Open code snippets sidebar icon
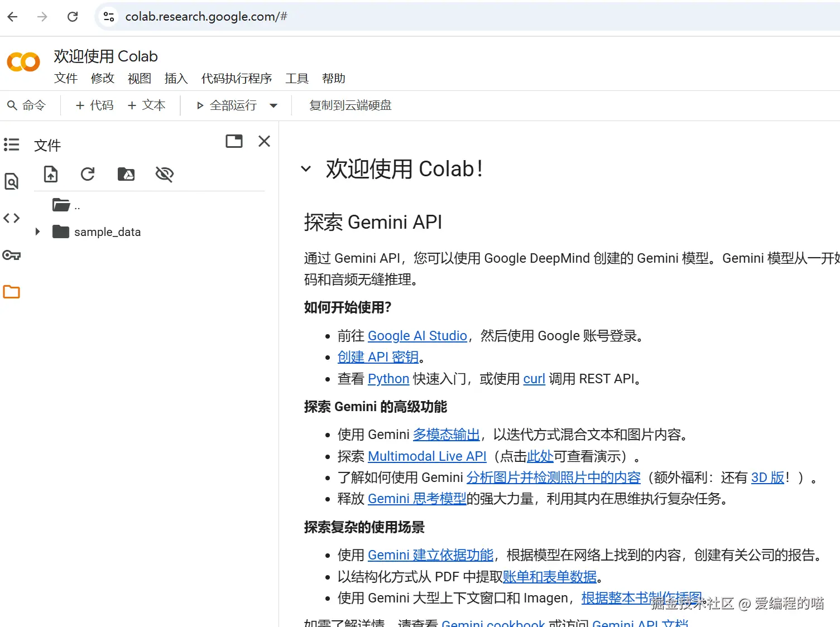840x627 pixels. coord(12,218)
